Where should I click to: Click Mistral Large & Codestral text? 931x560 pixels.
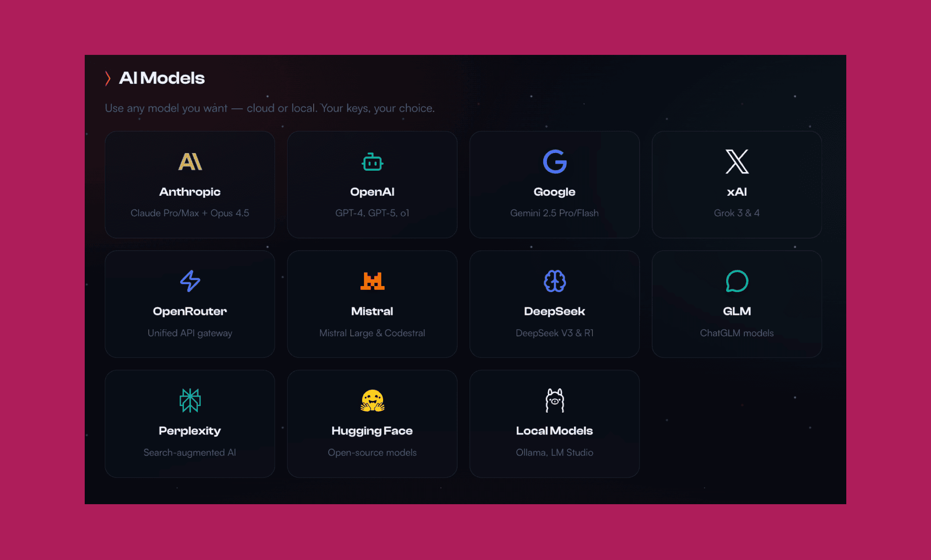372,333
